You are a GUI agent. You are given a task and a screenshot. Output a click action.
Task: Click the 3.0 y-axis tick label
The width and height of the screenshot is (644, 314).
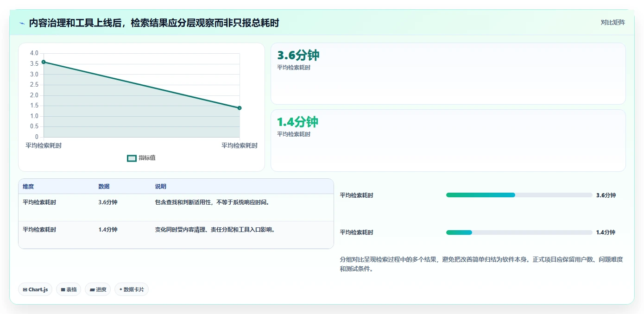click(34, 74)
